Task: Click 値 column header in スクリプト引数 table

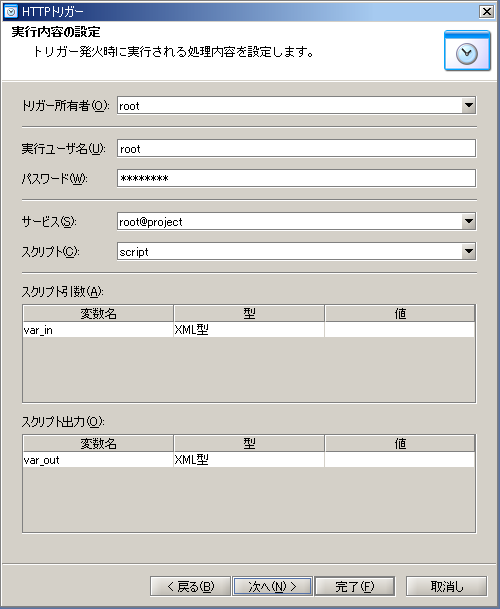Action: point(400,313)
